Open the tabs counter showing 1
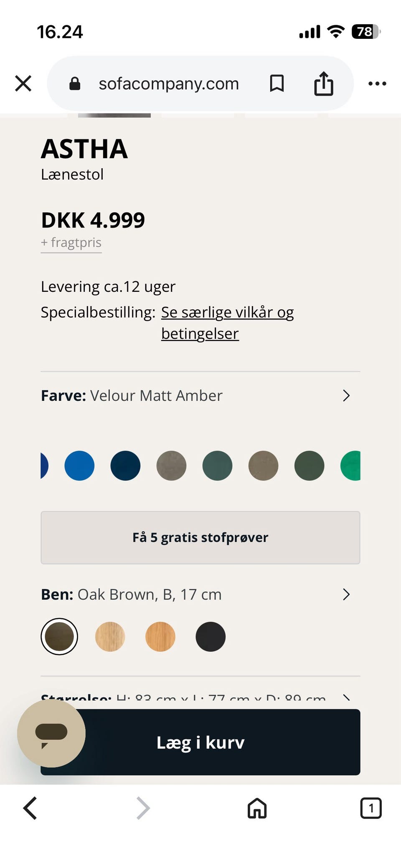The image size is (401, 868). click(x=371, y=808)
